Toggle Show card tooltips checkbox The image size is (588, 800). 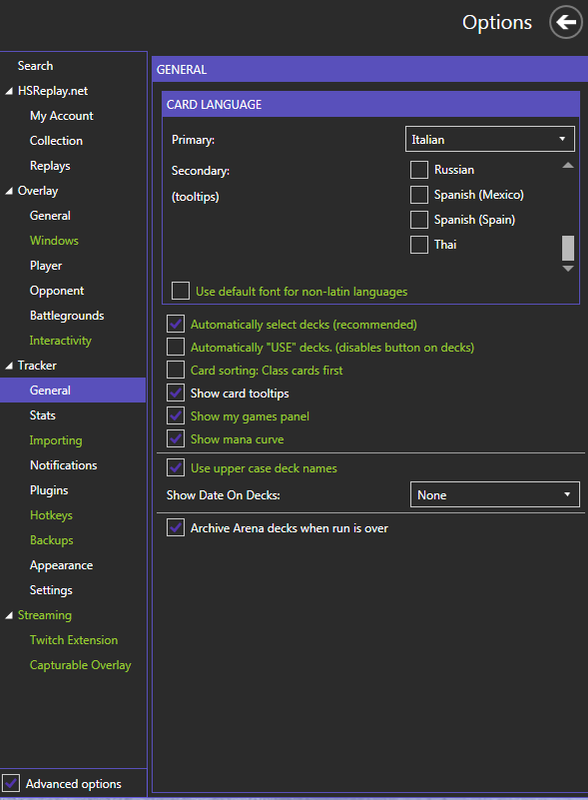[176, 393]
